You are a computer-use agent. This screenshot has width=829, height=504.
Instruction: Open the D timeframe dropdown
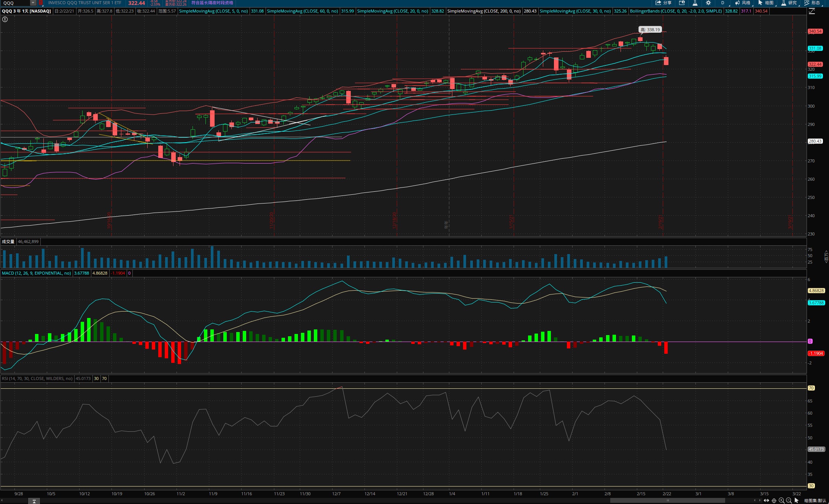[x=722, y=3]
